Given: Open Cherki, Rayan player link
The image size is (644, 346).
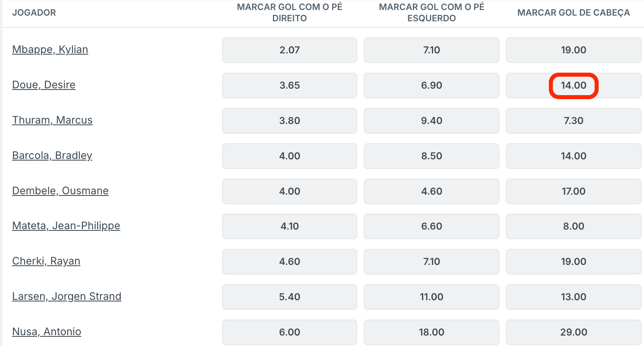Looking at the screenshot, I should pyautogui.click(x=46, y=261).
